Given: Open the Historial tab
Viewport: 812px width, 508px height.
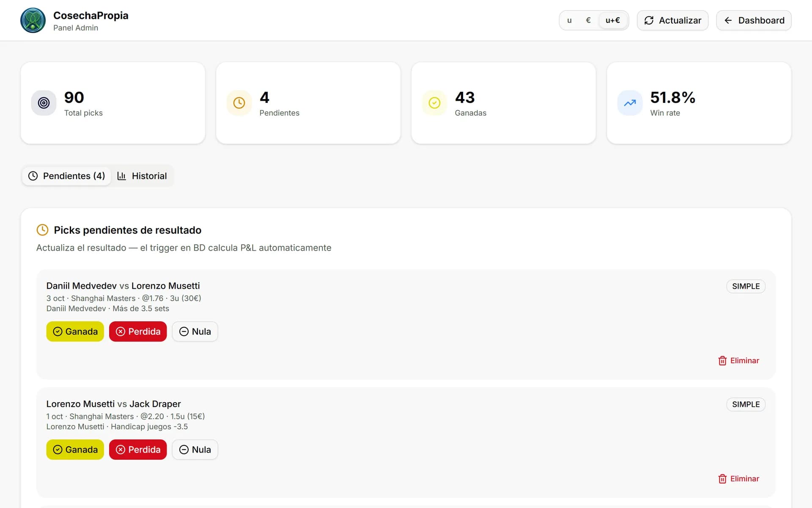Looking at the screenshot, I should click(142, 176).
